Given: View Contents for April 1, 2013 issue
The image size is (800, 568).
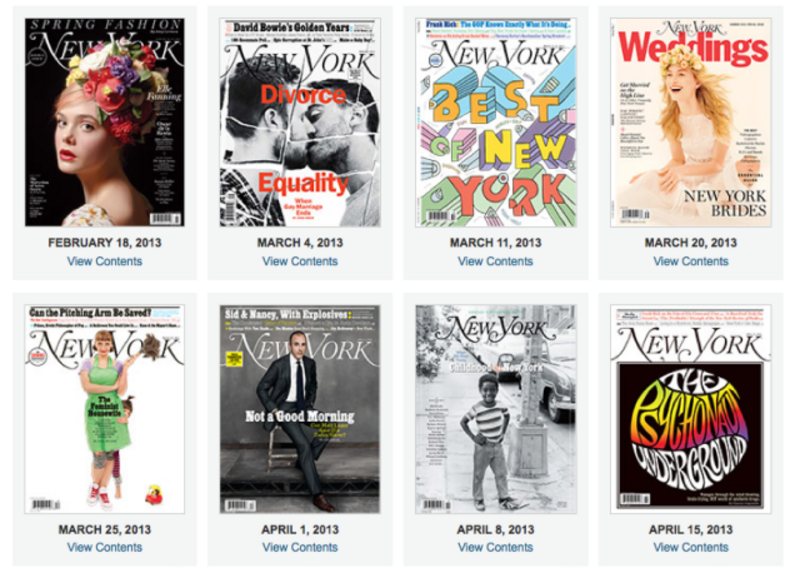Looking at the screenshot, I should point(300,547).
